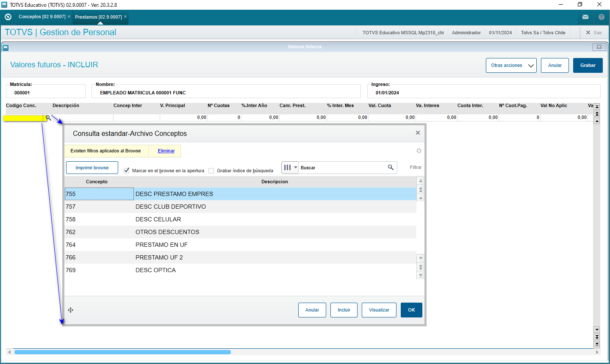Select row 758 DESC CELULAR
Image resolution: width=610 pixels, height=364 pixels.
[x=241, y=219]
